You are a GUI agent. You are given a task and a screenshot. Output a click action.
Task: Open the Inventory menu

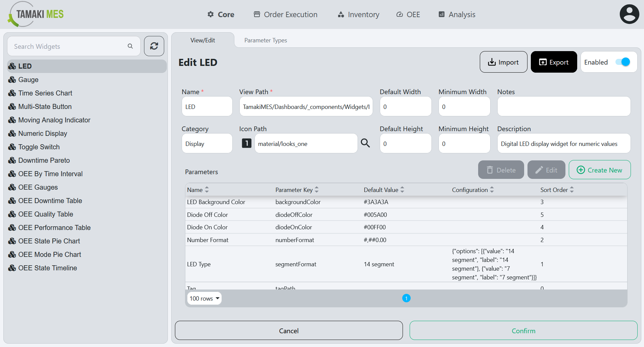tap(358, 14)
